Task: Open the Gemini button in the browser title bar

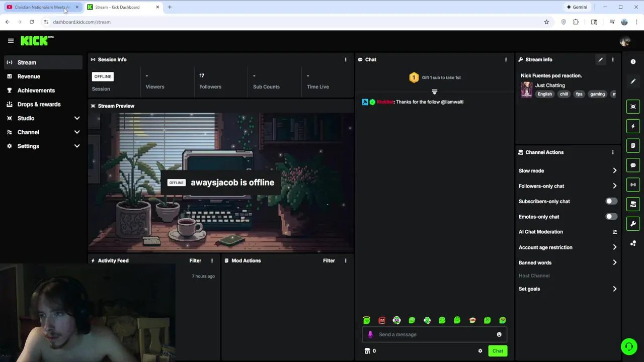Action: point(577,7)
